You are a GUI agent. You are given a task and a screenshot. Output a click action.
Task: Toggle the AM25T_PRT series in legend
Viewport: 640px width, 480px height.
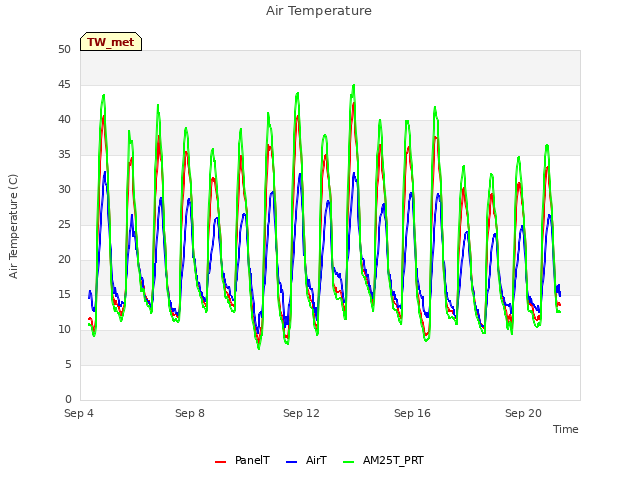tap(383, 460)
